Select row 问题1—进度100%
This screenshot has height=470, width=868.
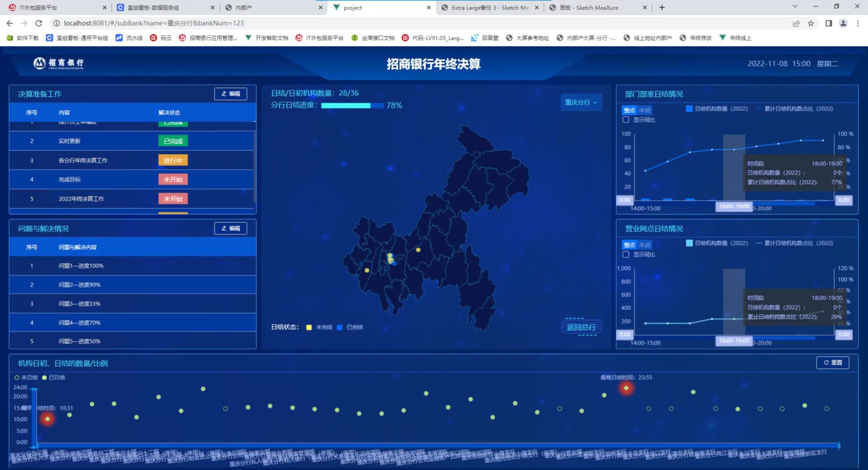tap(132, 266)
